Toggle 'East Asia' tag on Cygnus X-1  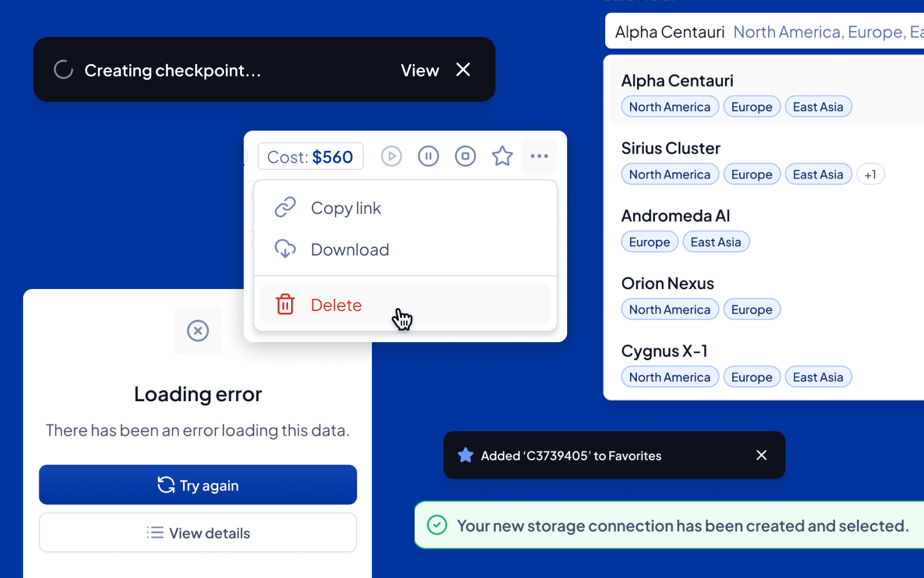point(818,376)
